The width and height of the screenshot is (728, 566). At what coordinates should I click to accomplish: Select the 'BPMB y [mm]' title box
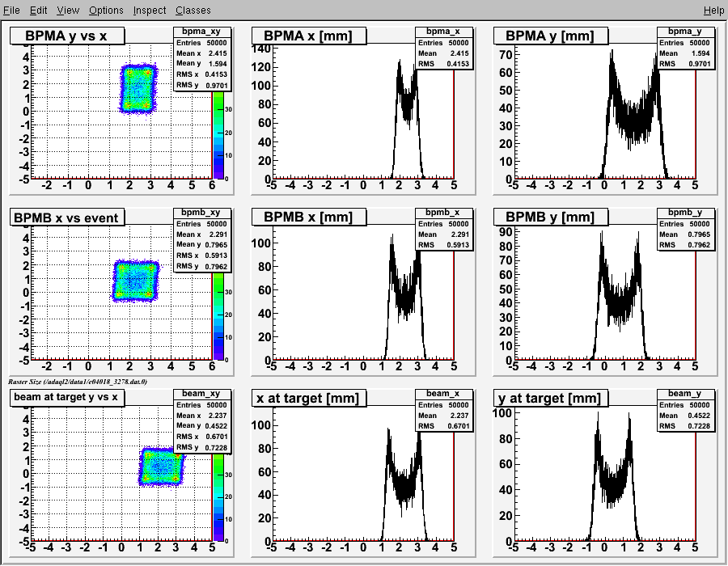pos(551,217)
